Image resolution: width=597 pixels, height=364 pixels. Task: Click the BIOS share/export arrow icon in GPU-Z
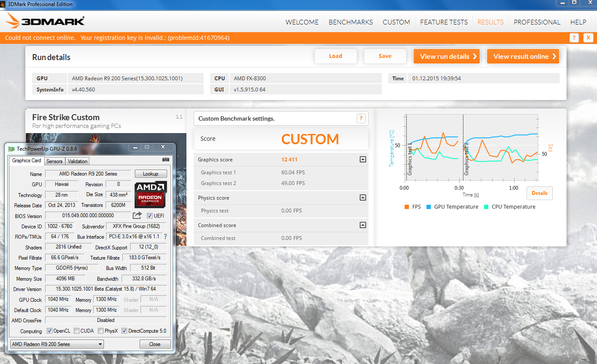click(137, 215)
